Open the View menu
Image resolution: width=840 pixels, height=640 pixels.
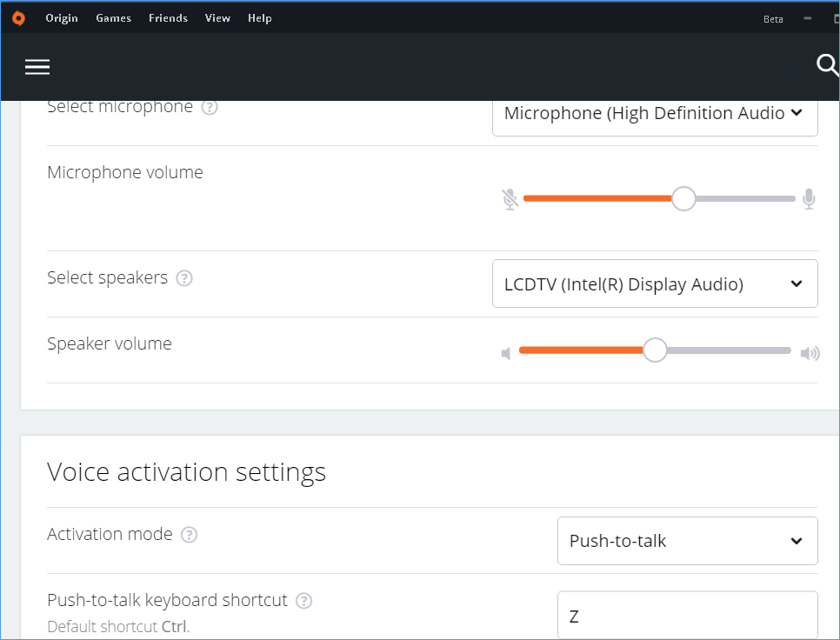point(217,17)
